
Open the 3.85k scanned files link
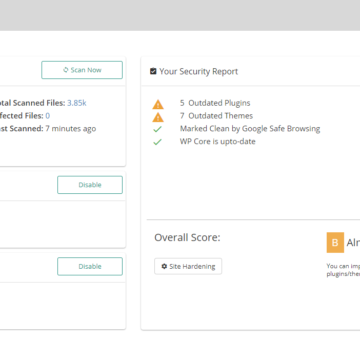[x=77, y=103]
